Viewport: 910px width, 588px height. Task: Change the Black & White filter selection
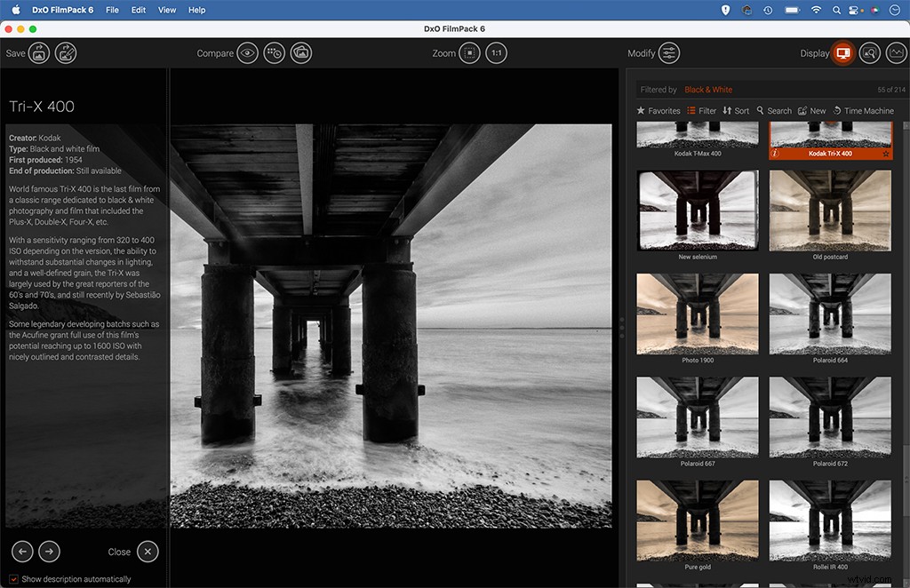tap(708, 89)
